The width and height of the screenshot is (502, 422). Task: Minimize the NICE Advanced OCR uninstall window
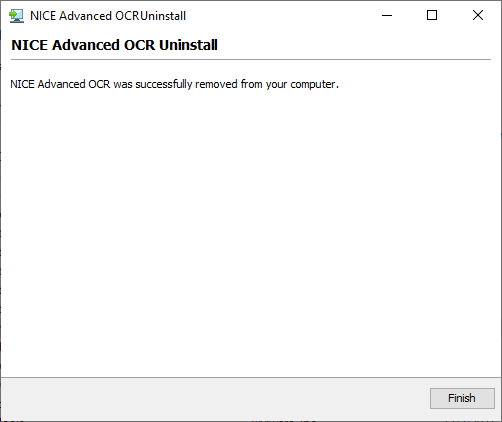click(x=387, y=15)
